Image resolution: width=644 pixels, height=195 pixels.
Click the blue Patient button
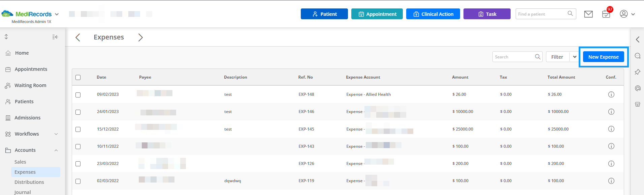pyautogui.click(x=324, y=14)
